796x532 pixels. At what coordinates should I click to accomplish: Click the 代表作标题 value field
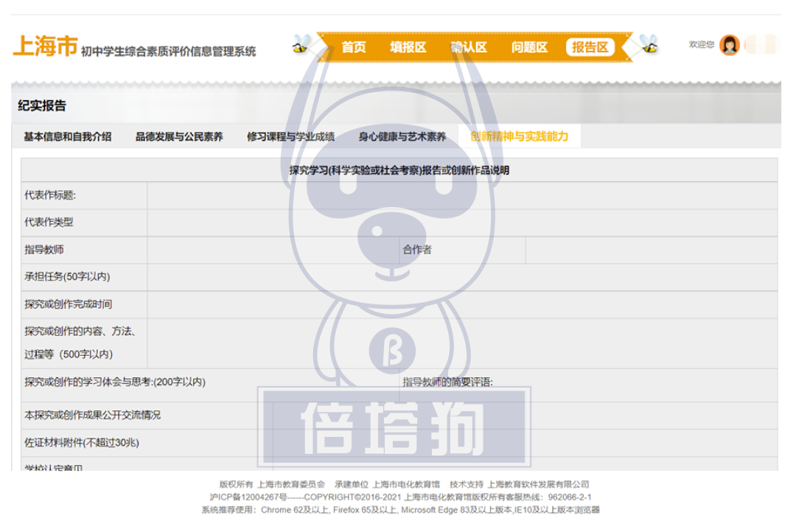(461, 195)
